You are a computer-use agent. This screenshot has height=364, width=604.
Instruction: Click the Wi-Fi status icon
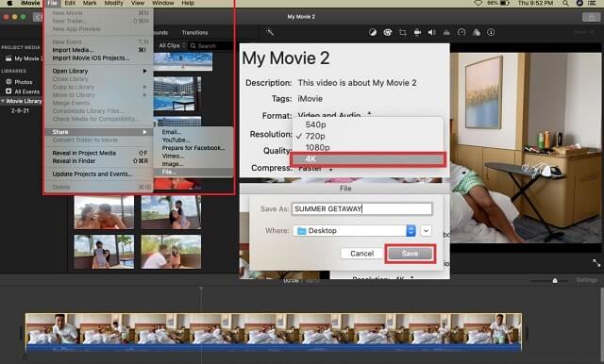tap(478, 3)
